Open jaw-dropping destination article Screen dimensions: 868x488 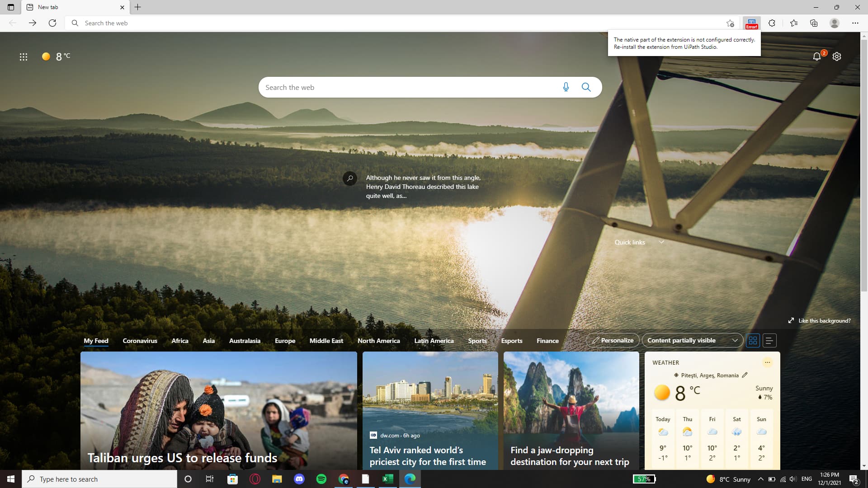point(571,411)
